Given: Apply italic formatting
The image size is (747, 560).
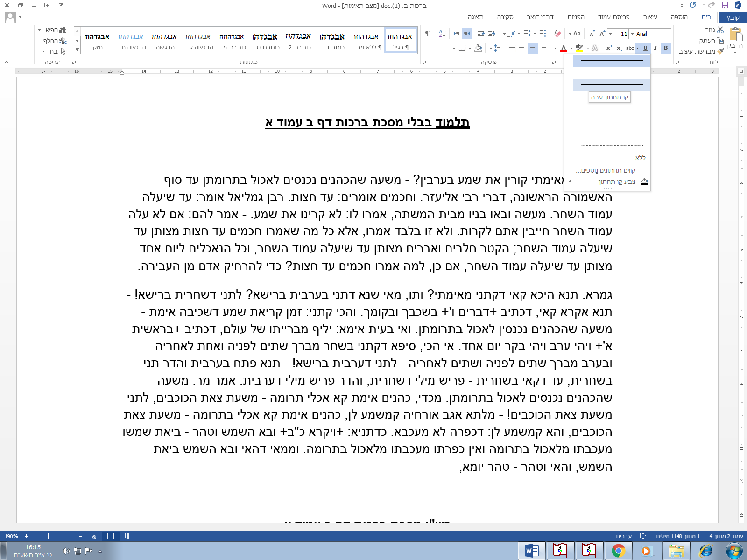Looking at the screenshot, I should click(x=655, y=48).
